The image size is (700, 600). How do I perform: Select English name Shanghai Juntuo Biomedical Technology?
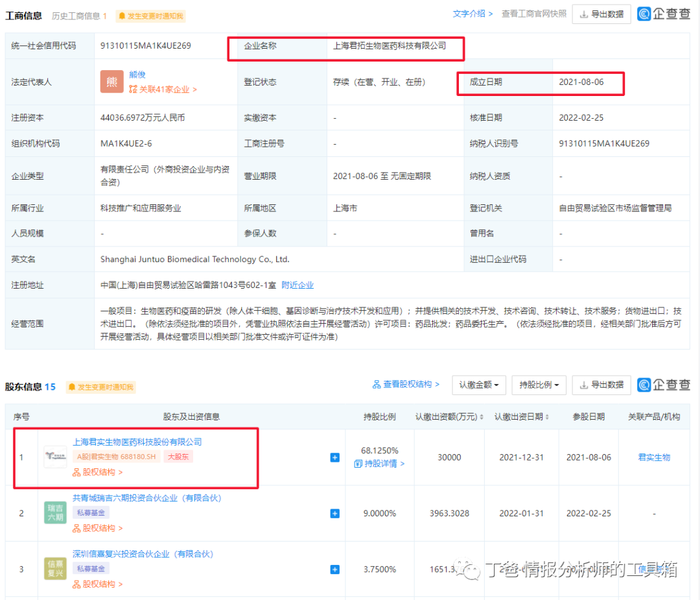click(x=194, y=259)
